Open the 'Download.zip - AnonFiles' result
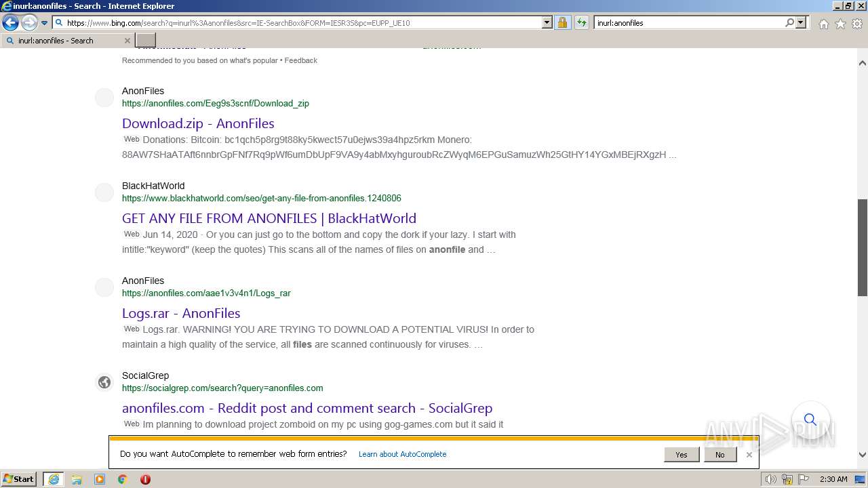Screen dimensions: 868x488 [x=198, y=123]
